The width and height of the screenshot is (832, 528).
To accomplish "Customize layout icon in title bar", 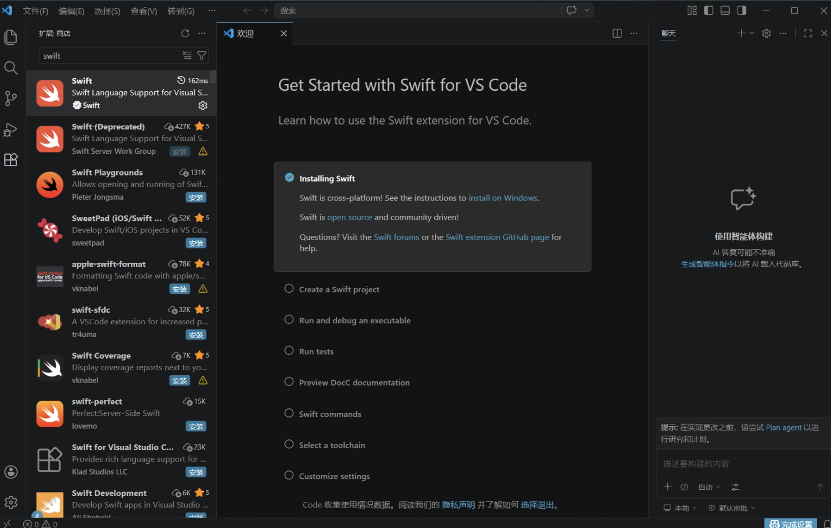I will 692,11.
